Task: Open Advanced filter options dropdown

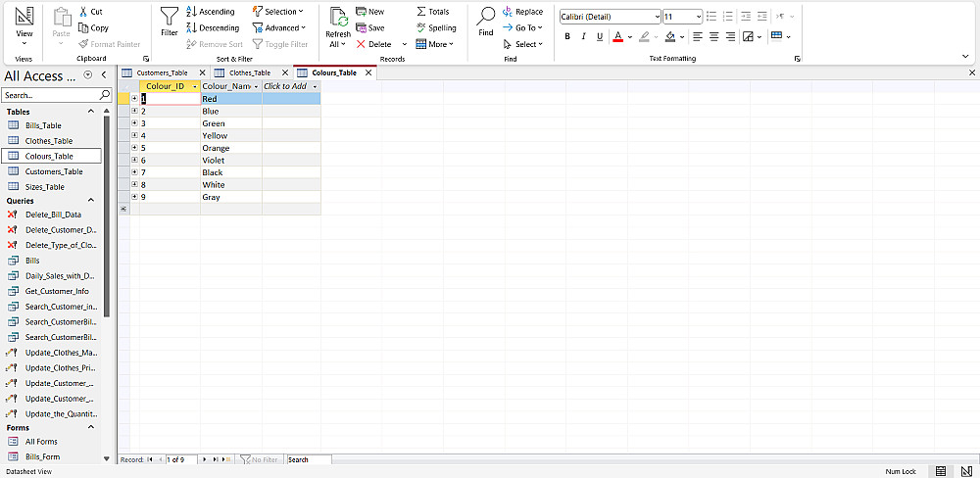Action: pos(279,28)
